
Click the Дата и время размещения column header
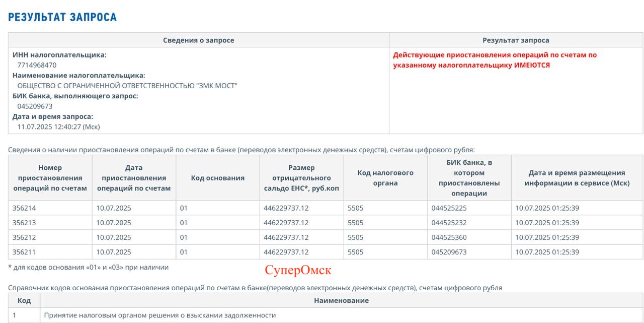tap(577, 178)
